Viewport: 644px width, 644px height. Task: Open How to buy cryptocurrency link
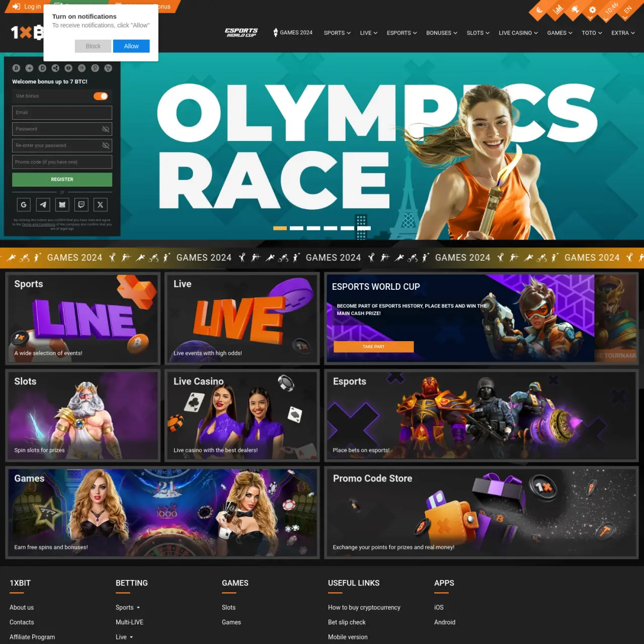coord(364,608)
